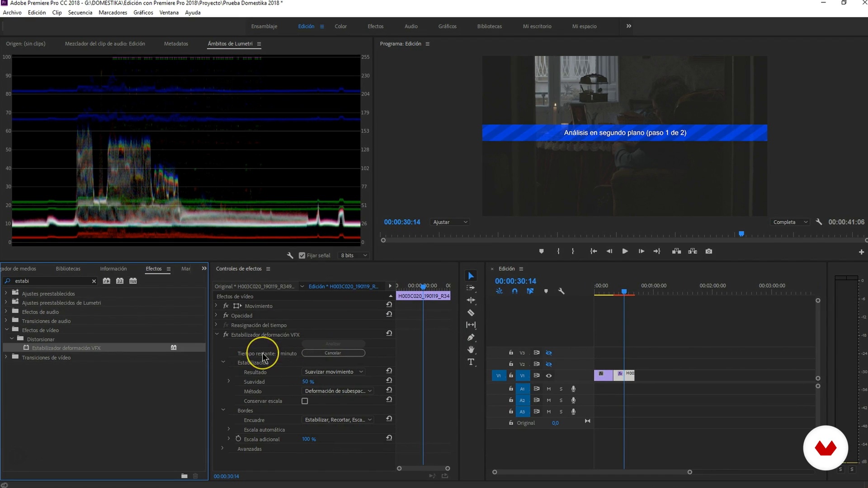Image resolution: width=868 pixels, height=488 pixels.
Task: Select the Type tool
Action: (x=471, y=362)
